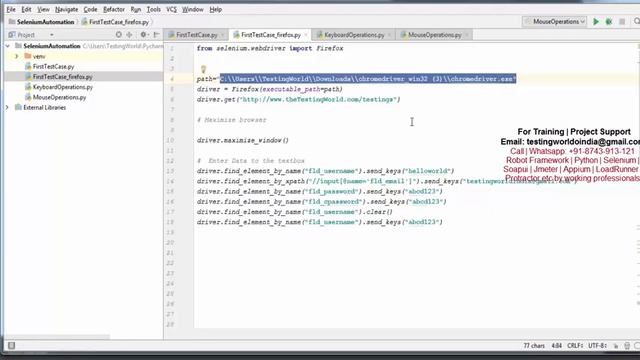Start debugging with the bug icon
Viewport: 640px width, 360px height.
pos(609,22)
